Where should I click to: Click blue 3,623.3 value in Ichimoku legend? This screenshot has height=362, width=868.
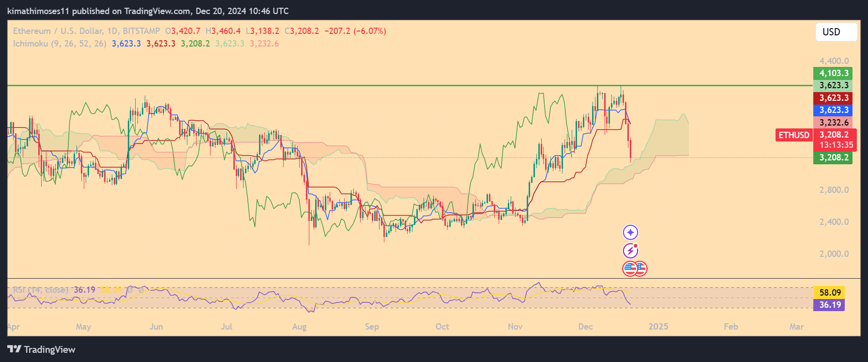[126, 44]
